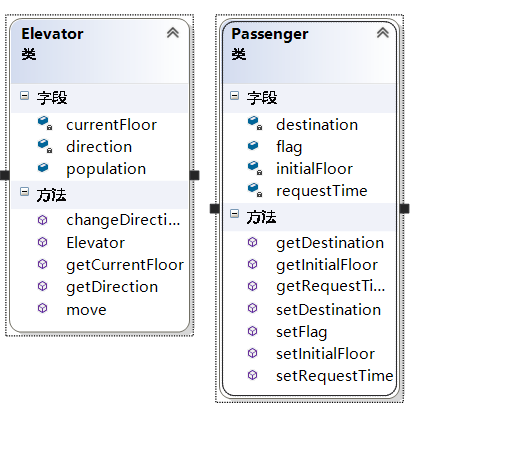
Task: Collapse the Passenger class with chevron icon
Action: (x=383, y=33)
